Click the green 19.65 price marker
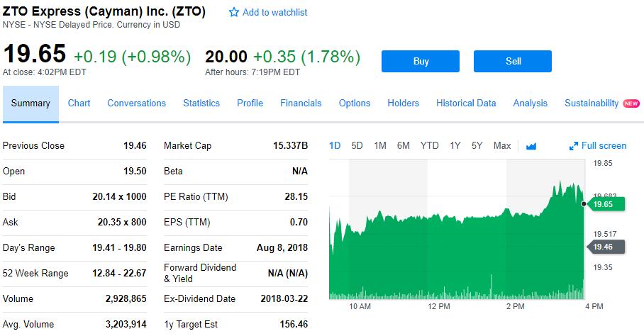Screen dimensions: 644x336 [x=605, y=204]
